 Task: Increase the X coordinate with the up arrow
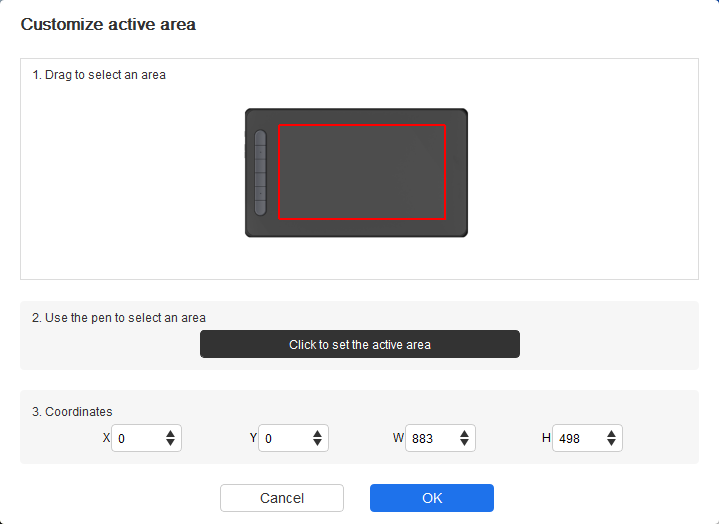point(170,433)
